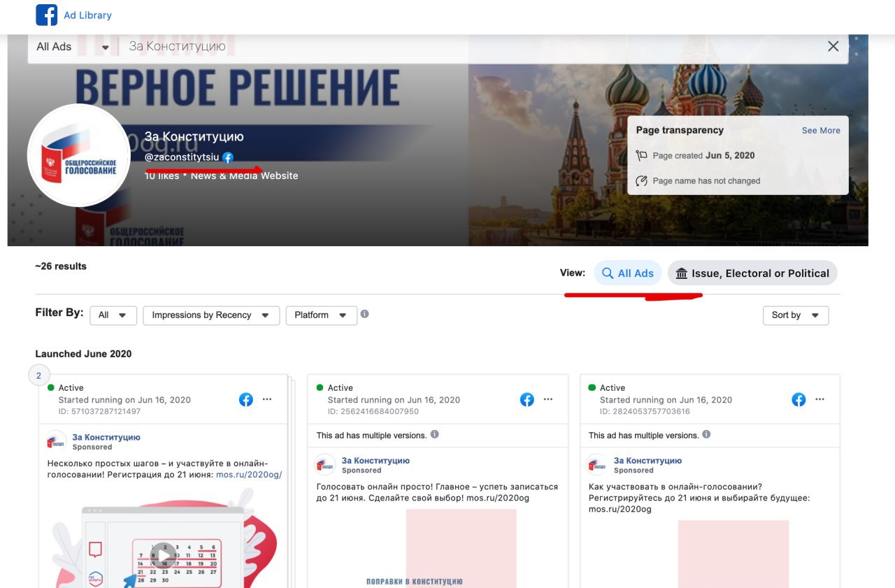Click ad ID 571037287121497 text

click(x=99, y=411)
